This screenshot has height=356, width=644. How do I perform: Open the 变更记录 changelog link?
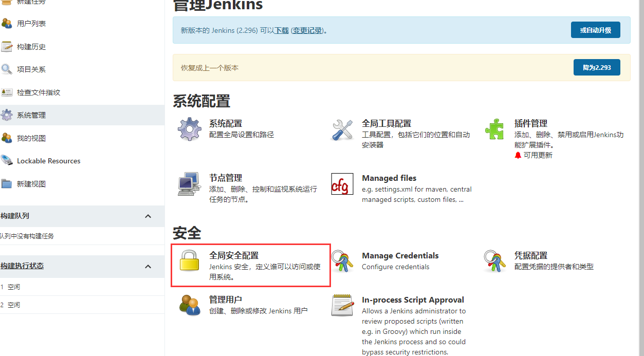(307, 30)
